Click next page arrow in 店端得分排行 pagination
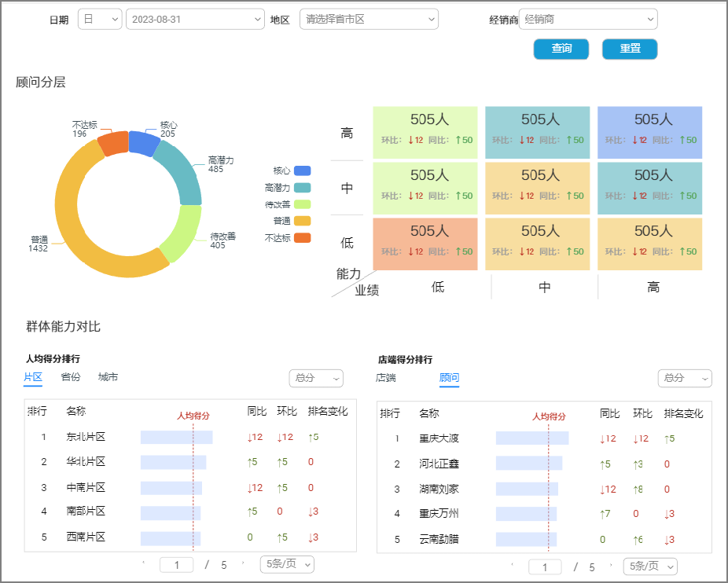The image size is (728, 583). coord(612,566)
